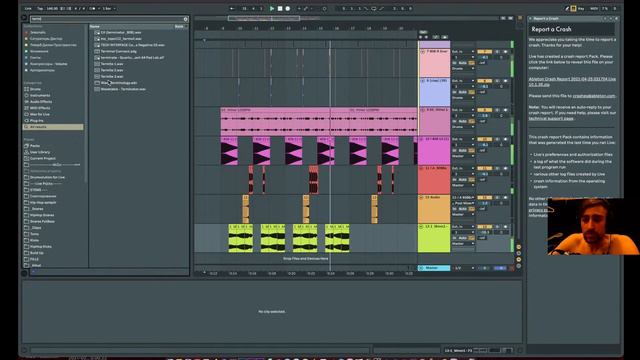Toggle MIDI map mode switch
The width and height of the screenshot is (640, 360).
[x=594, y=9]
